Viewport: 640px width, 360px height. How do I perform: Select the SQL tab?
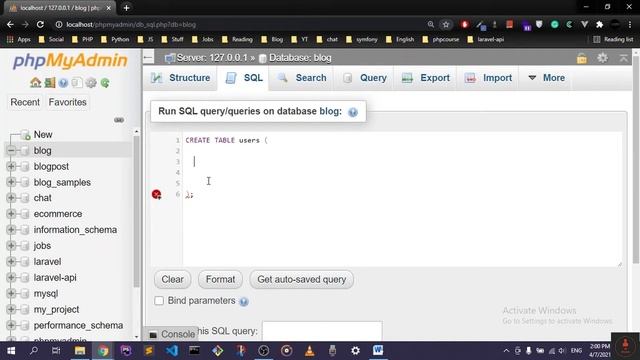(x=244, y=78)
